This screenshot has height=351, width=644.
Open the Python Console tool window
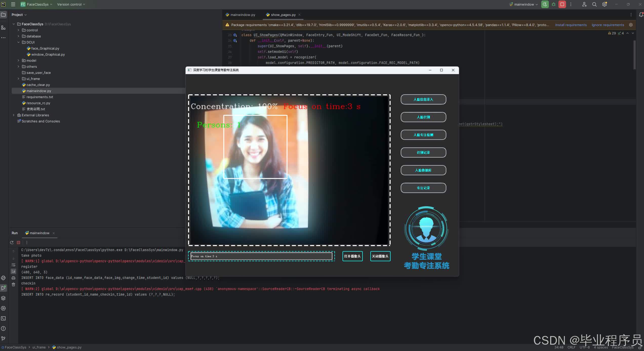(3, 278)
